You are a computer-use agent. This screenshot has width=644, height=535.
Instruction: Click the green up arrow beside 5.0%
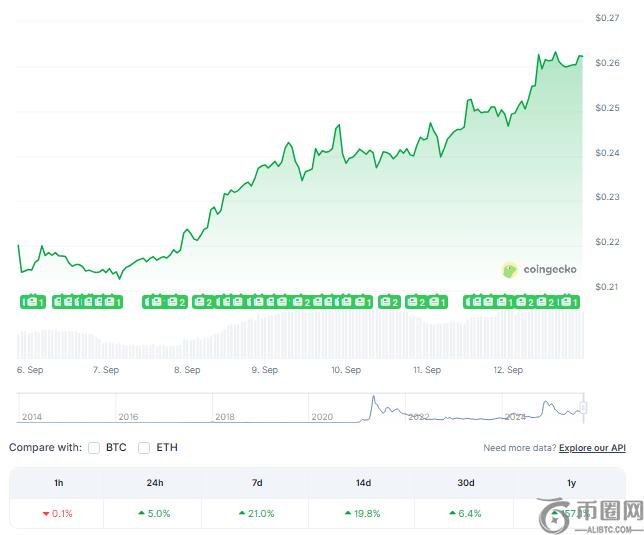141,513
